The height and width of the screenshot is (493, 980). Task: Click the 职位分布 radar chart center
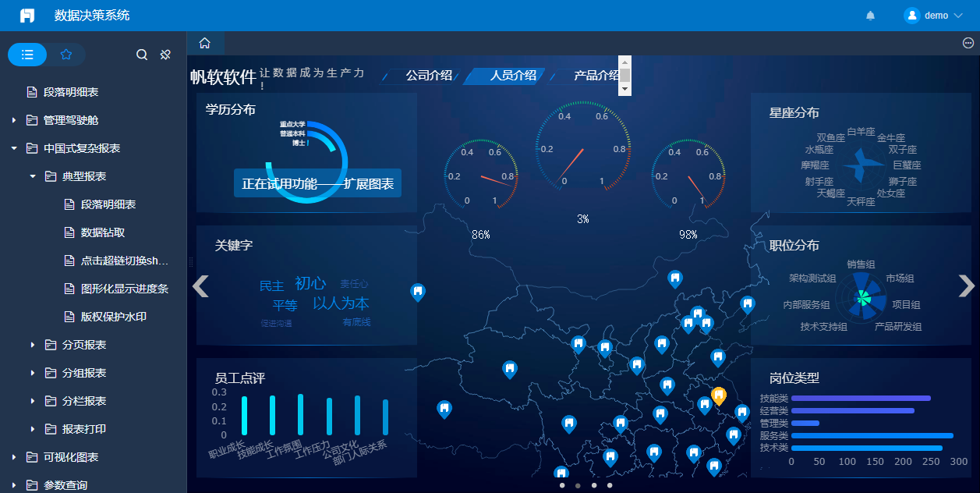point(861,296)
